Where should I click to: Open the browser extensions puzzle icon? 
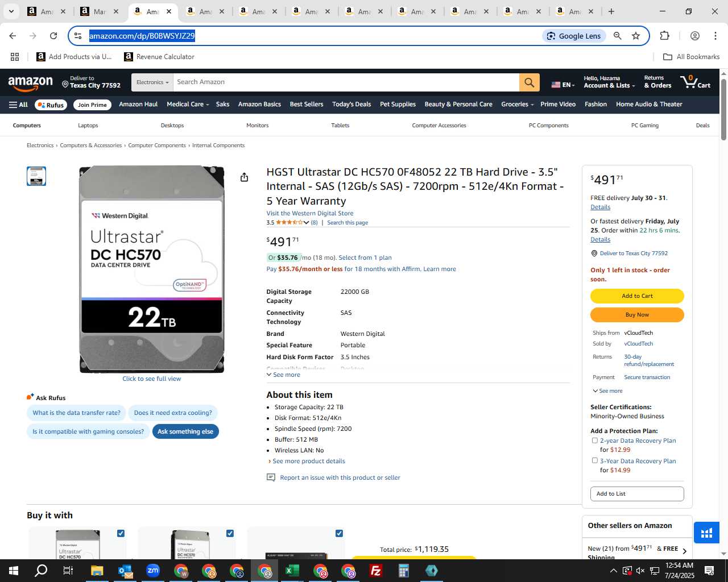664,36
